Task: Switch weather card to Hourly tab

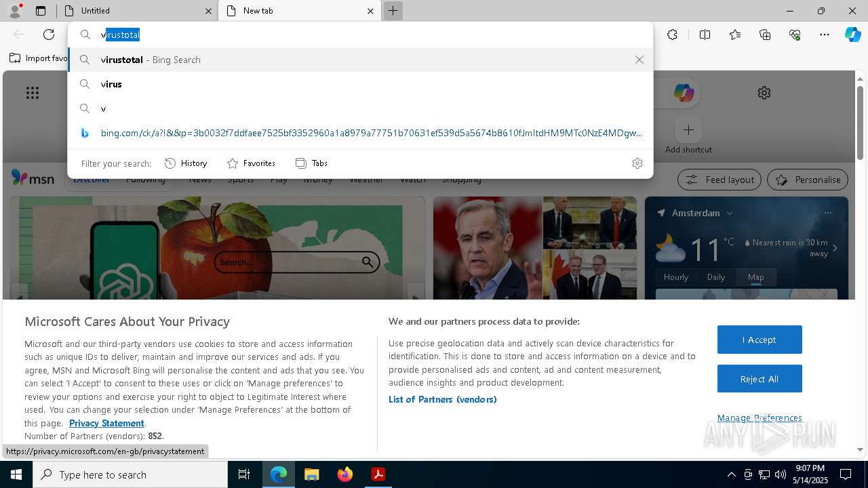Action: 675,277
